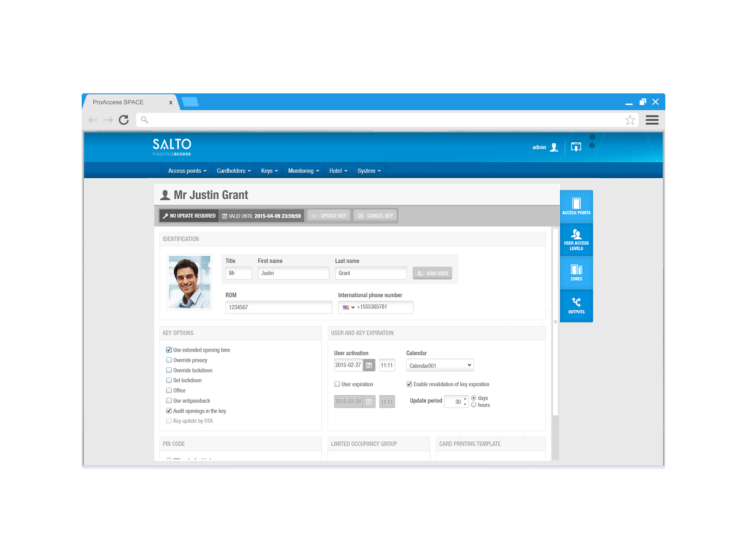Uncheck Use extended opening time
This screenshot has width=747, height=560.
169,350
